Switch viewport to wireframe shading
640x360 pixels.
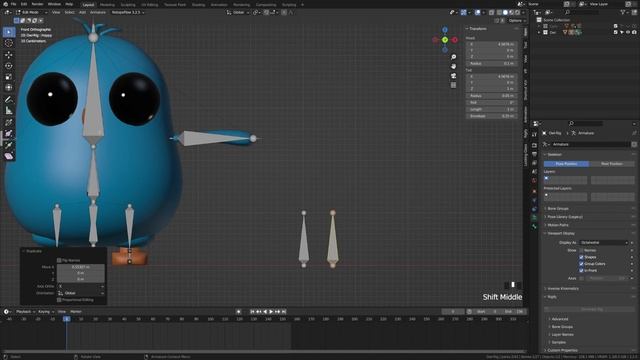pos(499,13)
